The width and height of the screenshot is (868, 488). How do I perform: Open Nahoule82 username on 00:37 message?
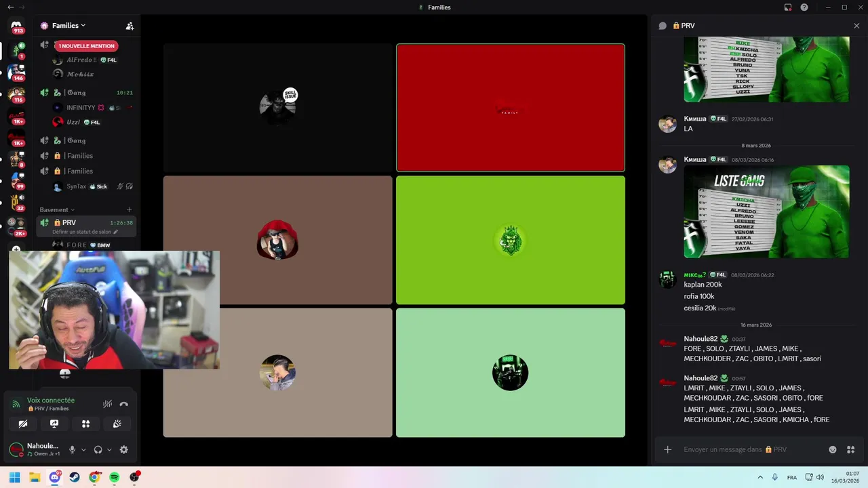coord(701,339)
